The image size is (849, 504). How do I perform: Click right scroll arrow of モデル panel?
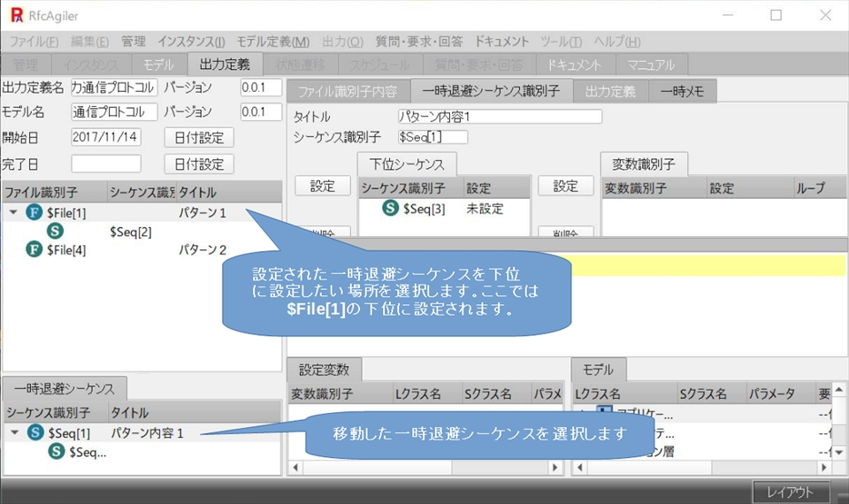tap(824, 467)
